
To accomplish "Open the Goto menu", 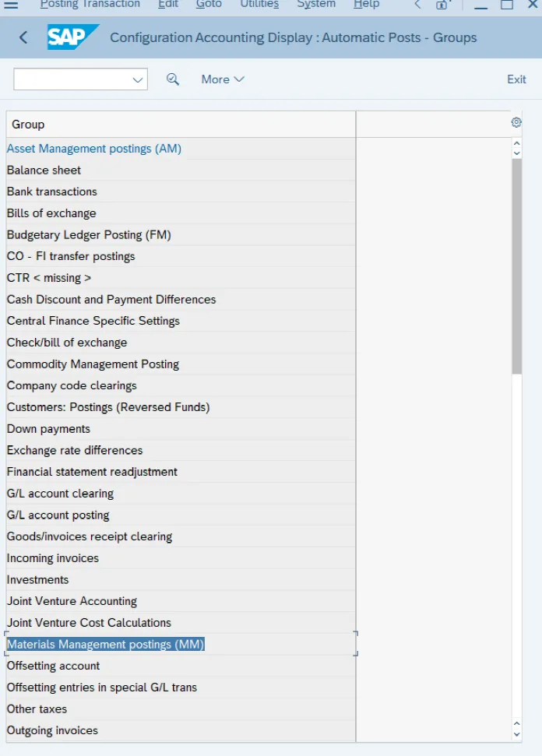I will coord(209,5).
